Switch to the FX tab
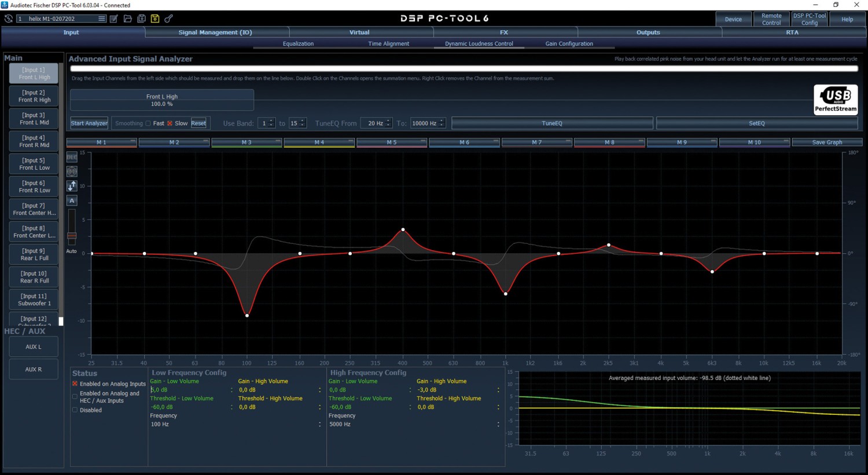The height and width of the screenshot is (475, 868). click(504, 32)
